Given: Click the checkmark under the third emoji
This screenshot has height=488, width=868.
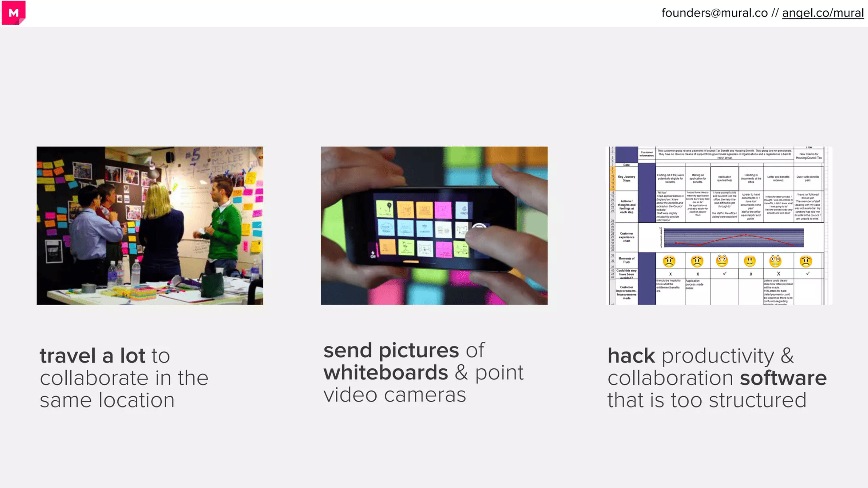Looking at the screenshot, I should pos(725,273).
